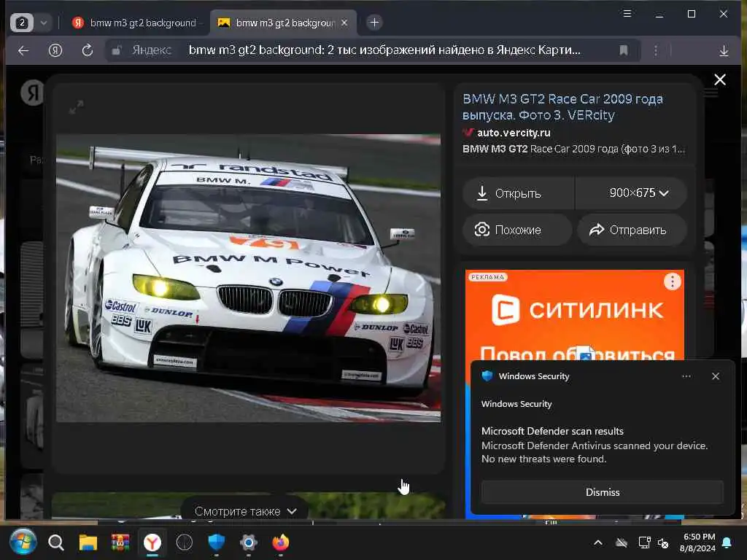747x560 pixels.
Task: Visit the auto.vercity.ru source link
Action: (514, 133)
